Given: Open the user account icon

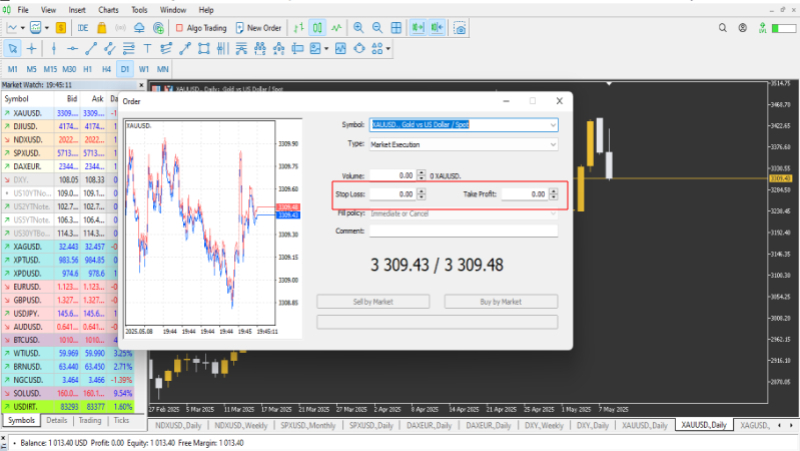Looking at the screenshot, I should 743,28.
